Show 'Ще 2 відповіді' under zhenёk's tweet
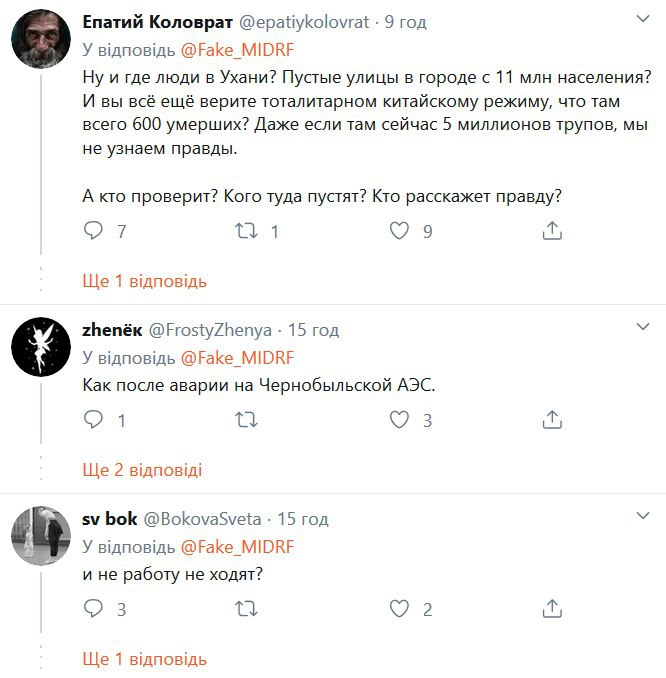 142,469
